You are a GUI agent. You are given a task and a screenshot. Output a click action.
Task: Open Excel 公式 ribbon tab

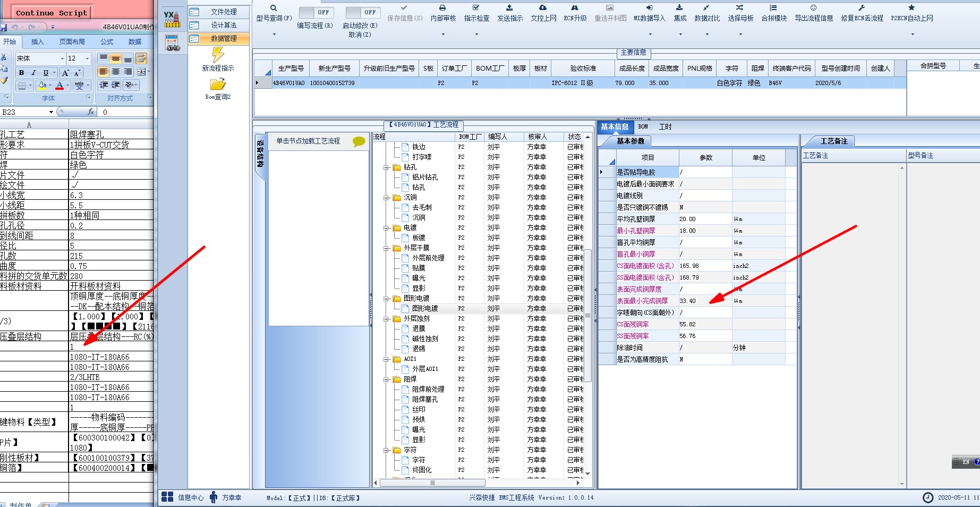[107, 41]
